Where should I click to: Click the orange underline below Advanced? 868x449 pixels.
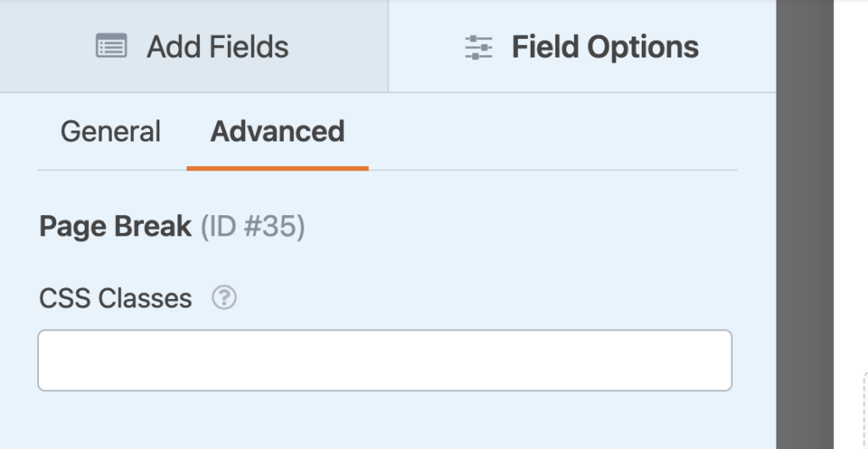tap(277, 168)
